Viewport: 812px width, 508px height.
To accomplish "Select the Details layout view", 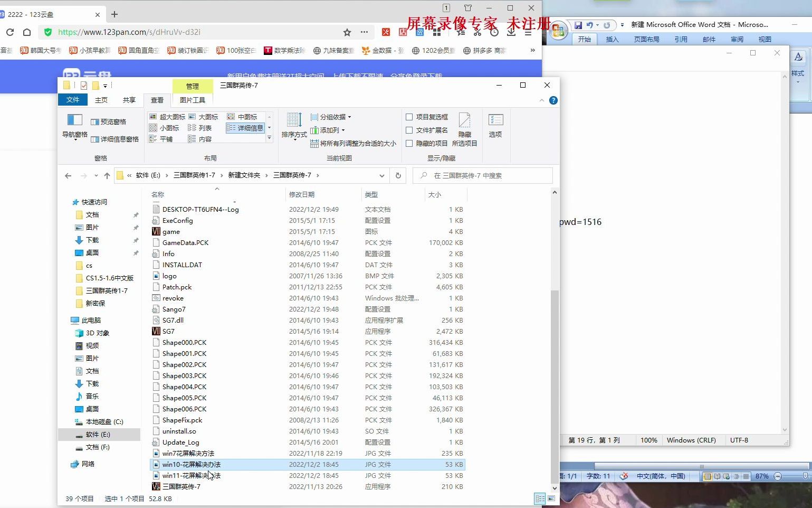I will pos(245,128).
